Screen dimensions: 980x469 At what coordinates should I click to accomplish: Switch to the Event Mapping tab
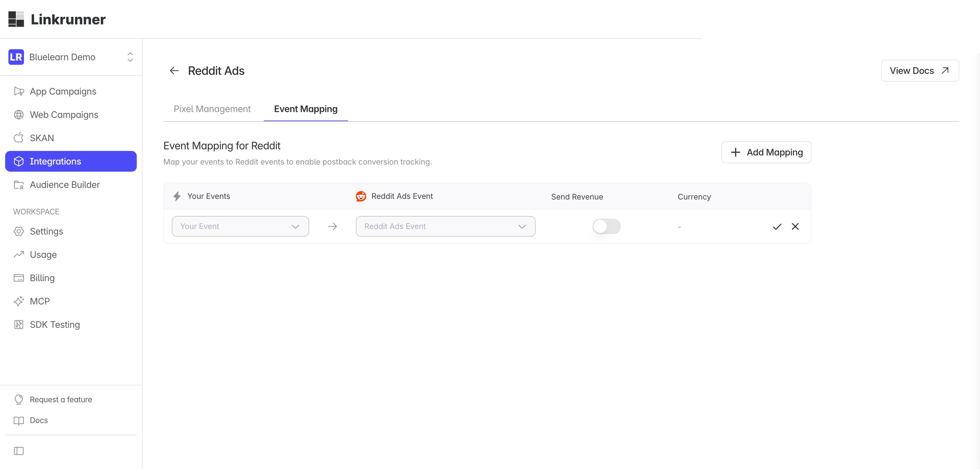point(306,109)
